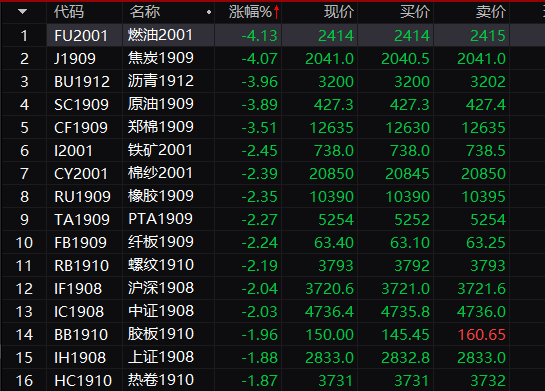Viewport: 545px width, 391px height.
Task: Click change value -3.89 for 原油1909
Action: [260, 105]
